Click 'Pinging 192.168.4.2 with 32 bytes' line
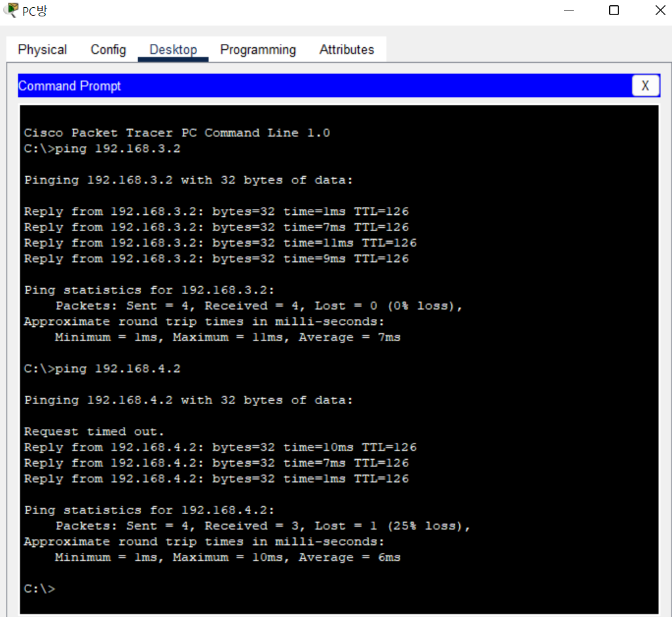Image resolution: width=672 pixels, height=617 pixels. 189,400
